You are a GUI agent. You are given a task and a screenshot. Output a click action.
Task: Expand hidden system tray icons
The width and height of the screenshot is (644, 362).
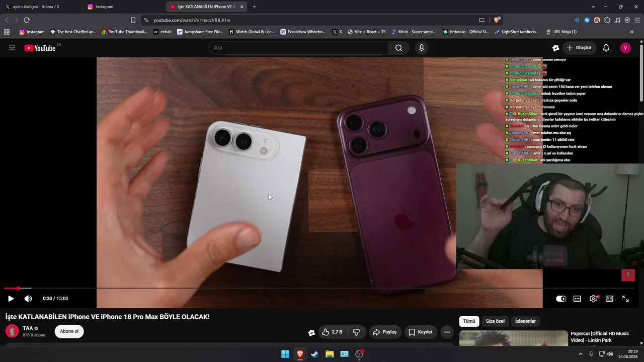[580, 354]
